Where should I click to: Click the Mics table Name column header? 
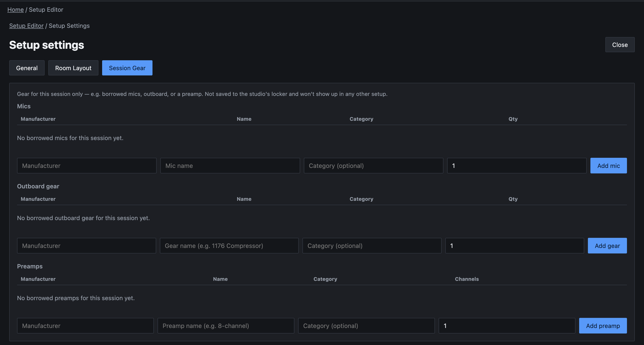point(244,119)
